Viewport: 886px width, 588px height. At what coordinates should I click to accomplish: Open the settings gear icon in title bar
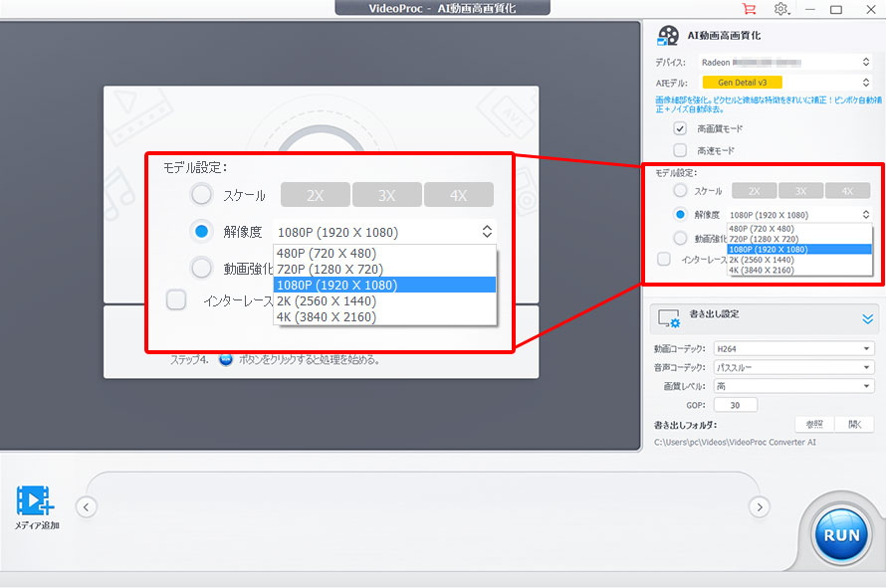click(781, 9)
